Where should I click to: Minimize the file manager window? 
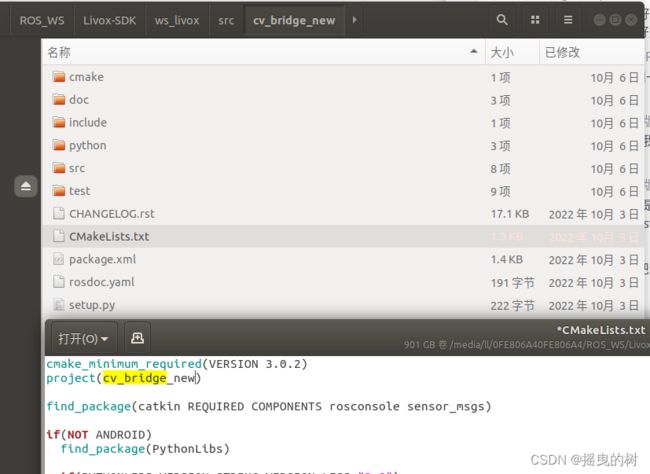599,20
